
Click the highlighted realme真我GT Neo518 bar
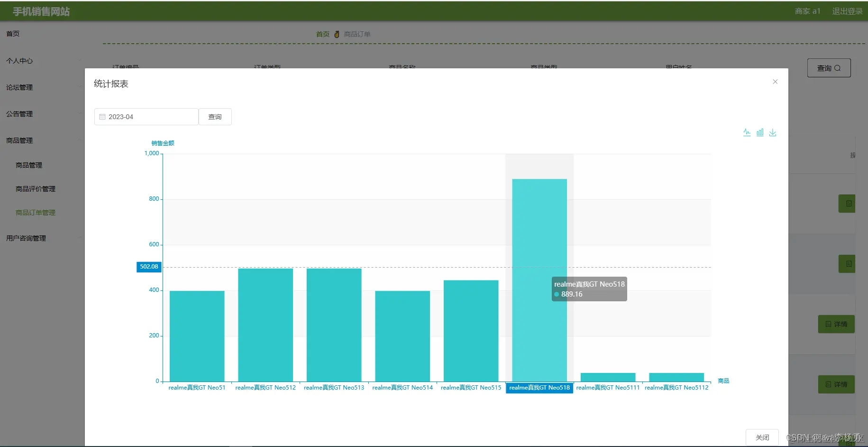click(539, 280)
